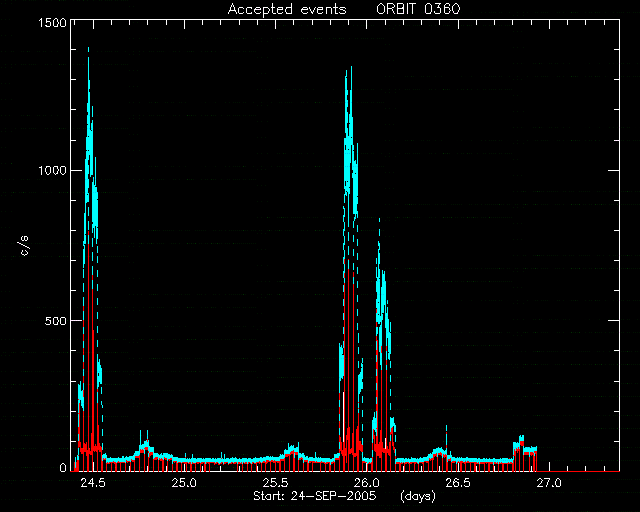Click the '(days)' unit label
This screenshot has width=640, height=512.
(x=418, y=496)
